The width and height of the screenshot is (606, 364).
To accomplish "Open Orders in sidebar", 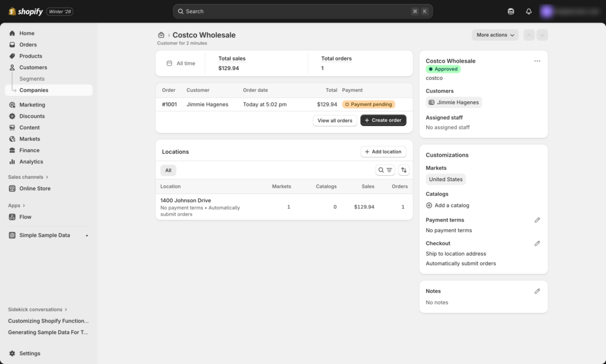I will [49, 45].
